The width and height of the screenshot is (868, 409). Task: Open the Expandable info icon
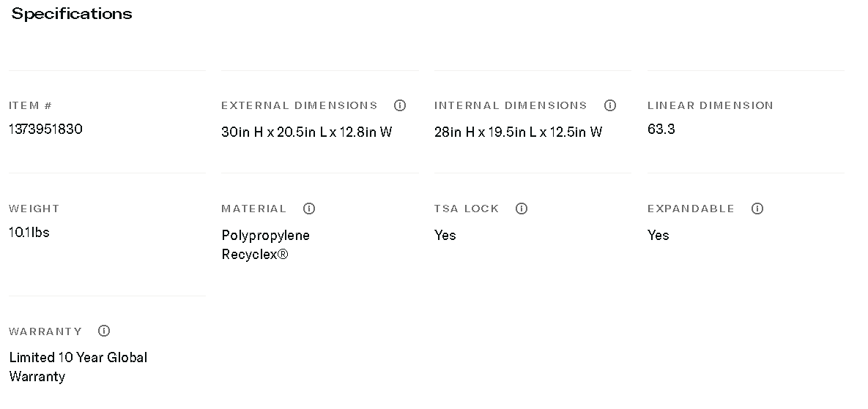(x=757, y=209)
